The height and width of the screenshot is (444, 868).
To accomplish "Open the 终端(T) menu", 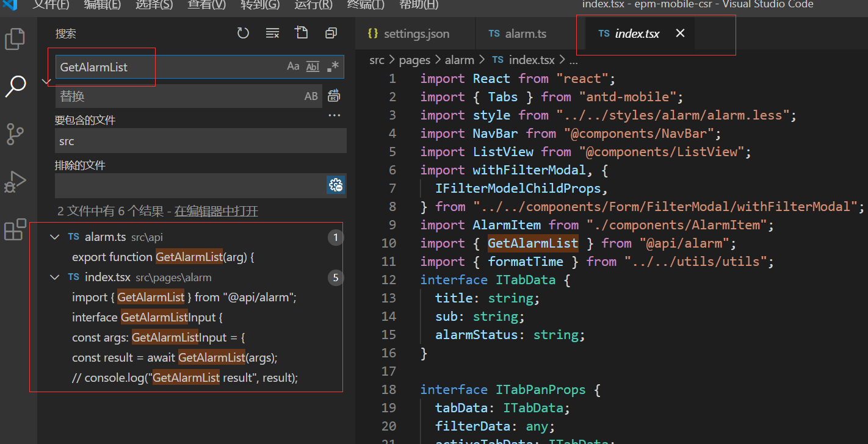I will (x=365, y=5).
